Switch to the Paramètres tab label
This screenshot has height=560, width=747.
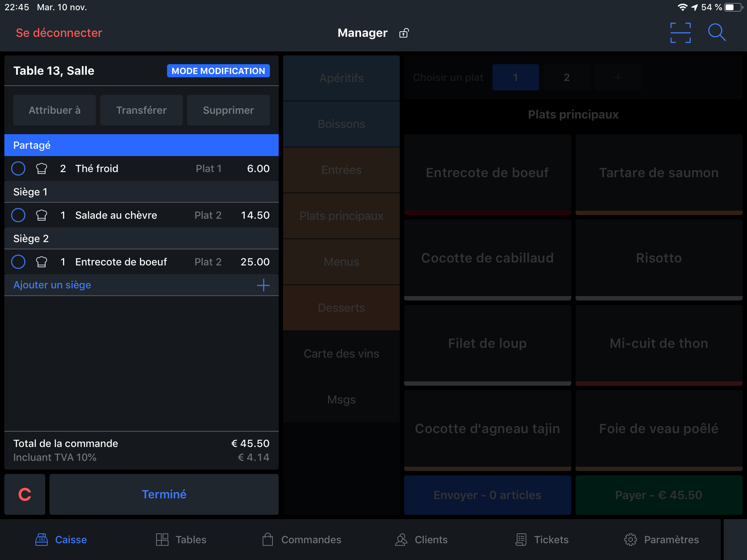(671, 540)
